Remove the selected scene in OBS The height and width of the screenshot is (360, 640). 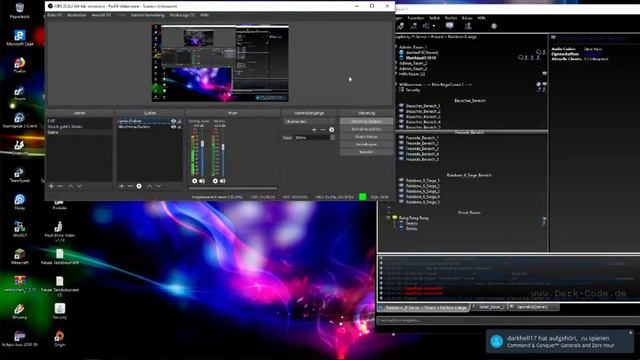tap(60, 186)
